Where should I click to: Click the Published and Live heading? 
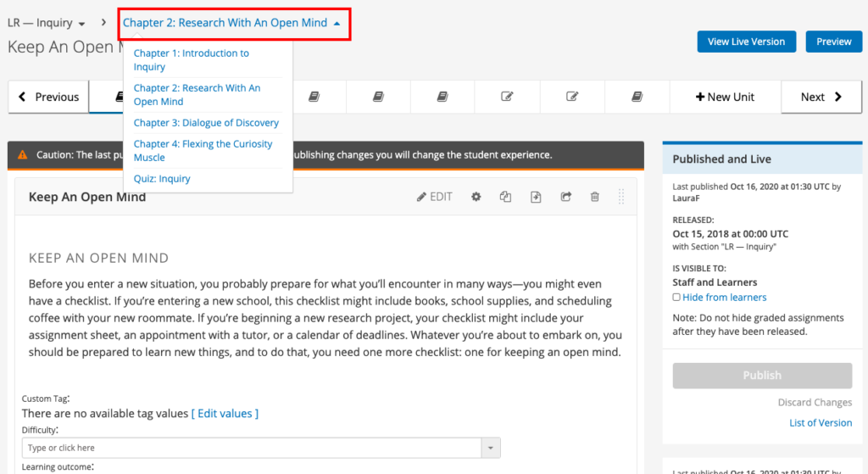tap(721, 159)
